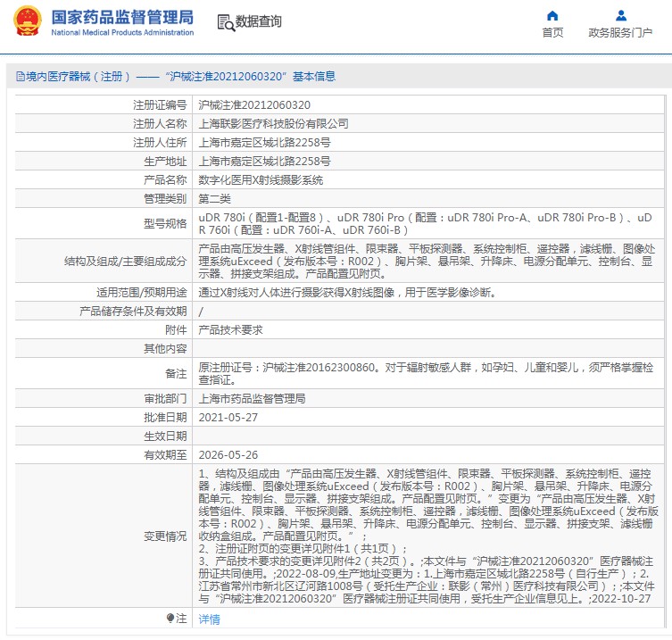Click the slash value for storage conditions
The height and width of the screenshot is (640, 672).
[201, 312]
